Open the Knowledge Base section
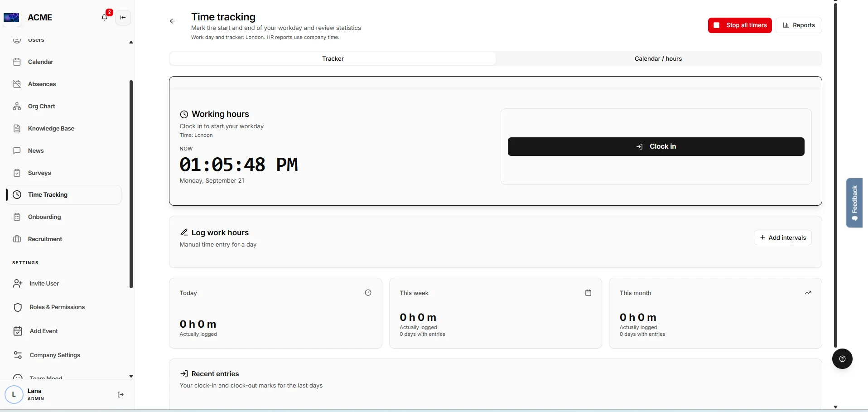Screen dimensions: 868x412 63,128
